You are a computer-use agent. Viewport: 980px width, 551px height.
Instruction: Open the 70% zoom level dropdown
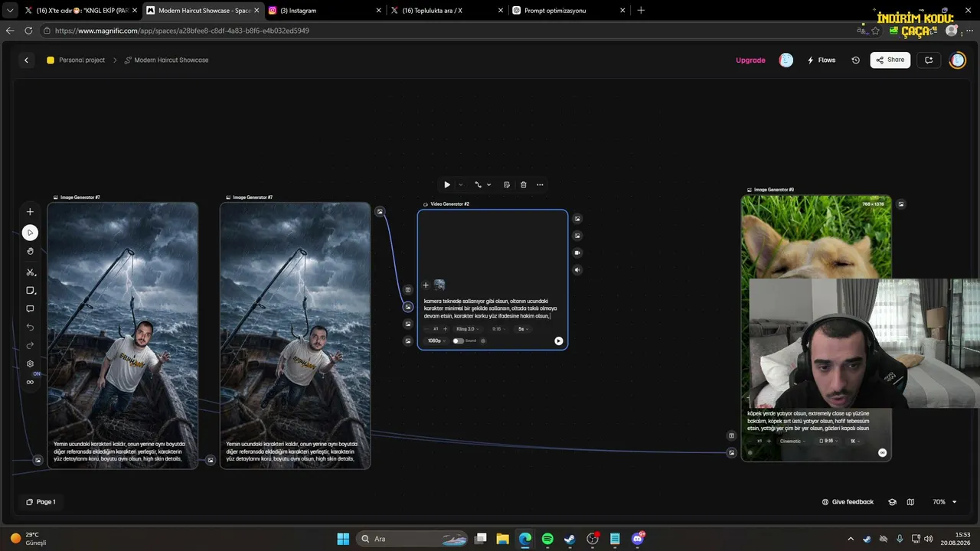944,502
